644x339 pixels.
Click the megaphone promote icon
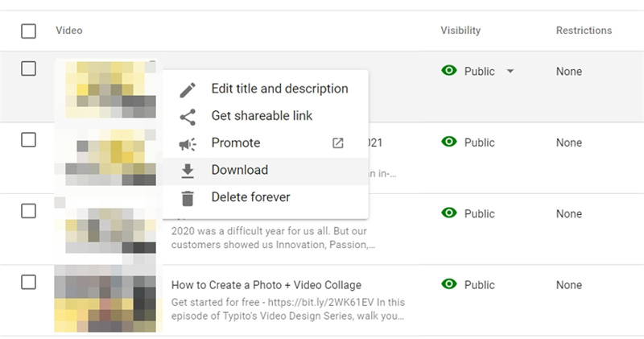188,144
